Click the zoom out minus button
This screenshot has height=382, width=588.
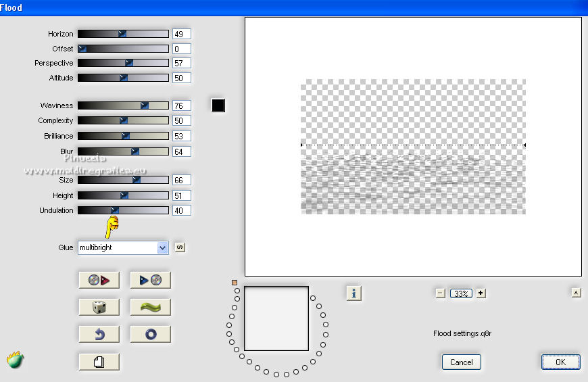coord(441,293)
